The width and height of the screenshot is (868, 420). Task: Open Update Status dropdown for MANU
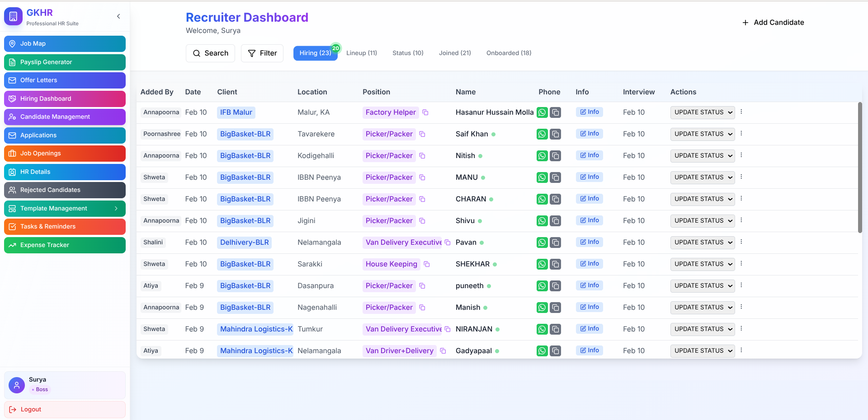702,177
